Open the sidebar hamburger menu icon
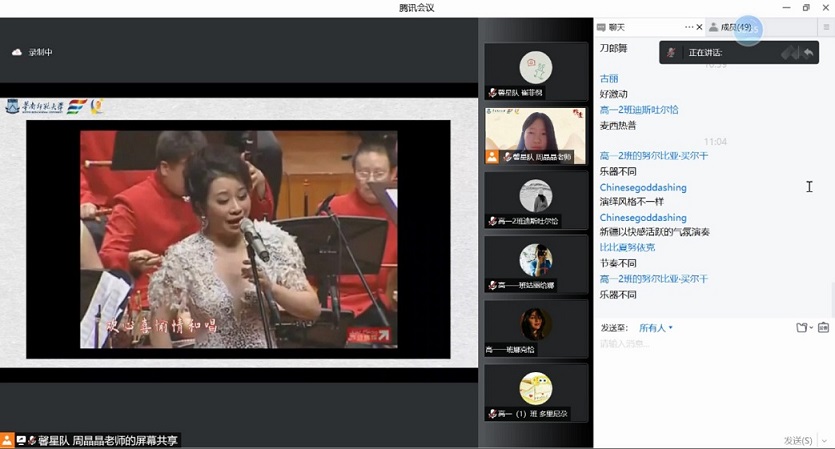The width and height of the screenshot is (835, 449). pos(826,27)
